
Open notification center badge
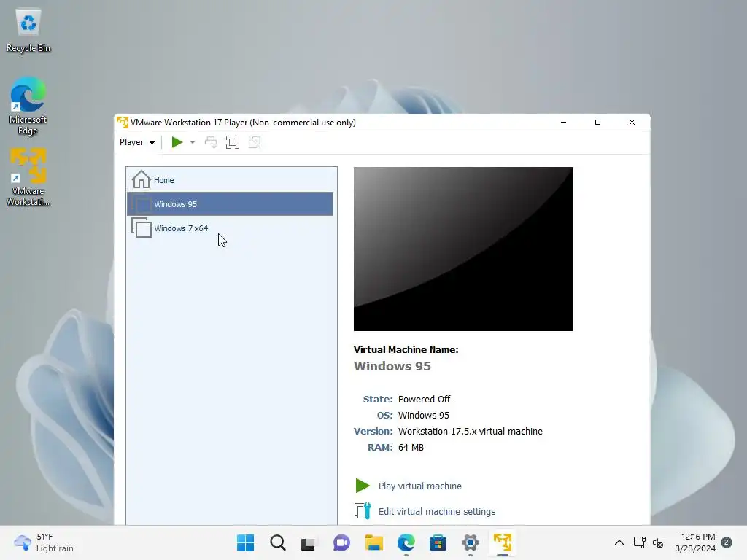coord(727,542)
